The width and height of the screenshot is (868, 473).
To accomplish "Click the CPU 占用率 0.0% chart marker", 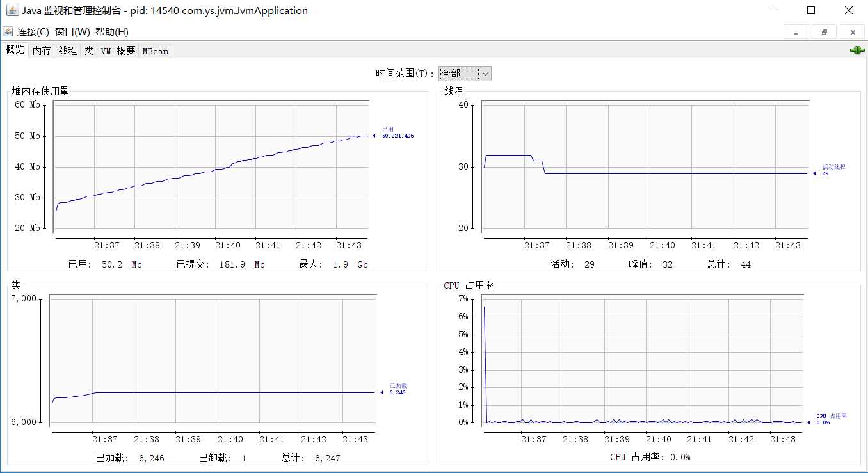I will click(x=827, y=419).
